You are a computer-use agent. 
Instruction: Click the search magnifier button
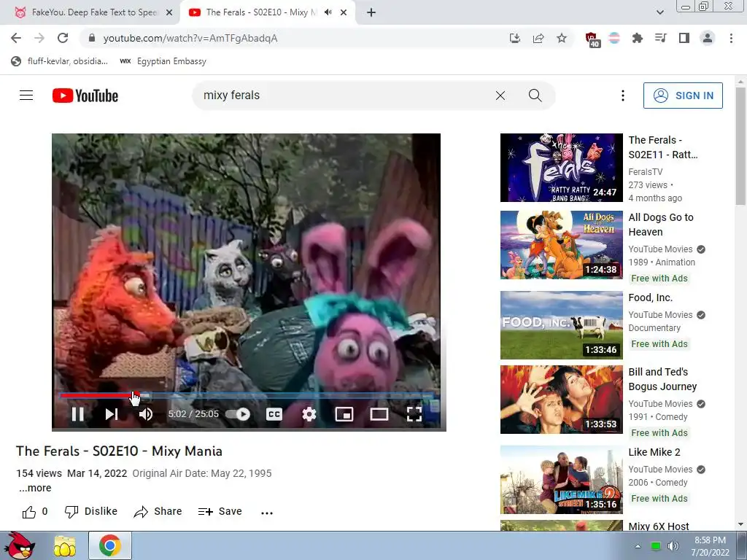pyautogui.click(x=535, y=96)
